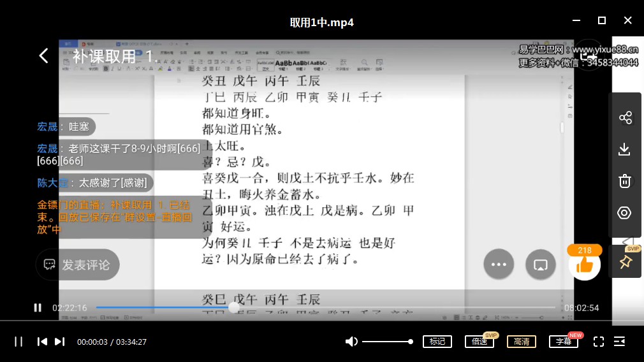
Task: Open the 高清 quality selector
Action: [x=522, y=342]
